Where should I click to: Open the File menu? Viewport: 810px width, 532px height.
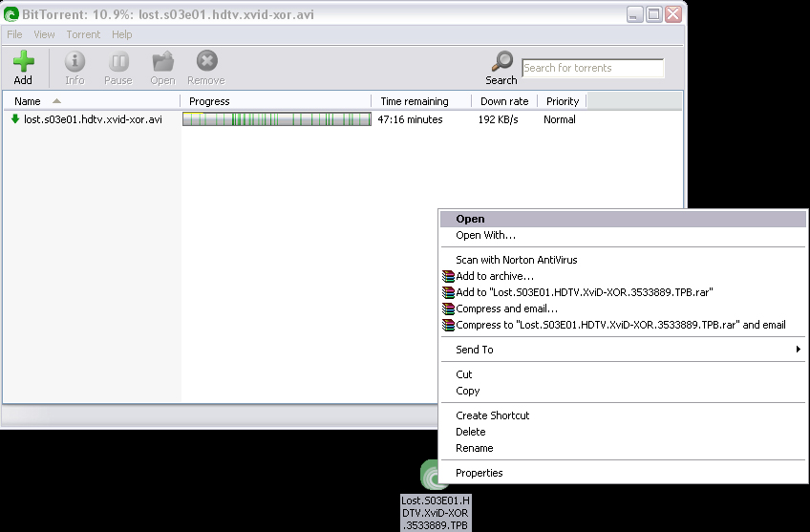pos(14,34)
